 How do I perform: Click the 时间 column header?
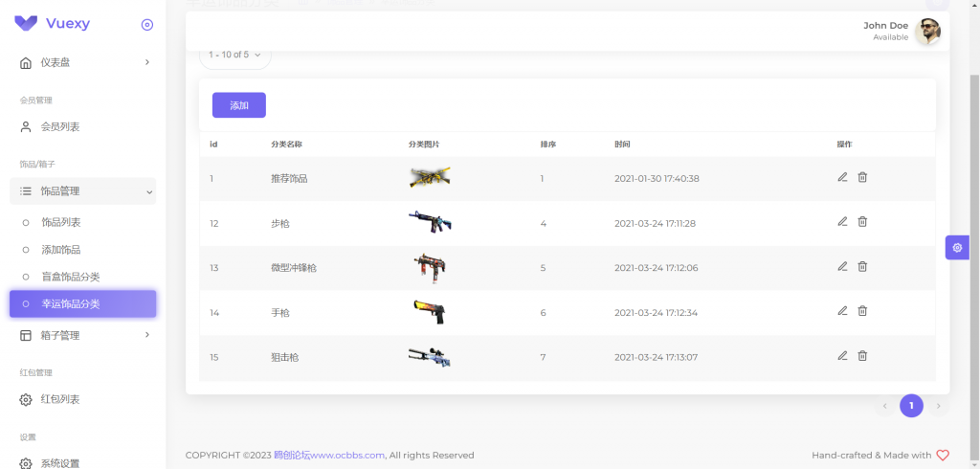[622, 145]
